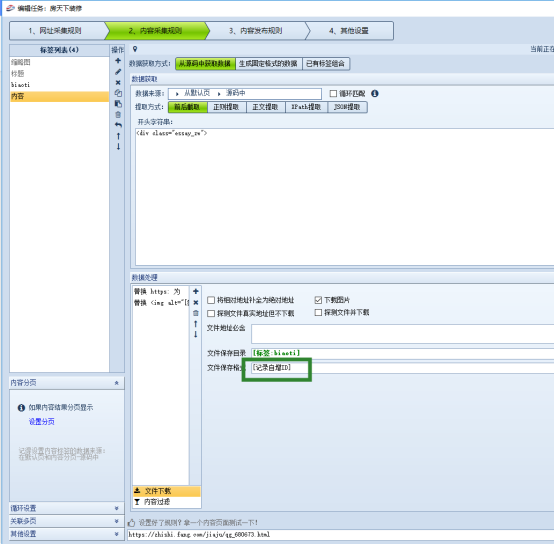This screenshot has height=544, width=554.
Task: Click the thumbs-up icon near test prompt
Action: 132,522
